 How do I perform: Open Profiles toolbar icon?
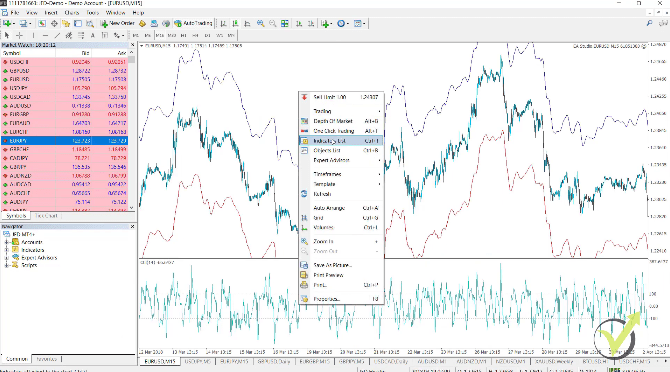pos(24,23)
